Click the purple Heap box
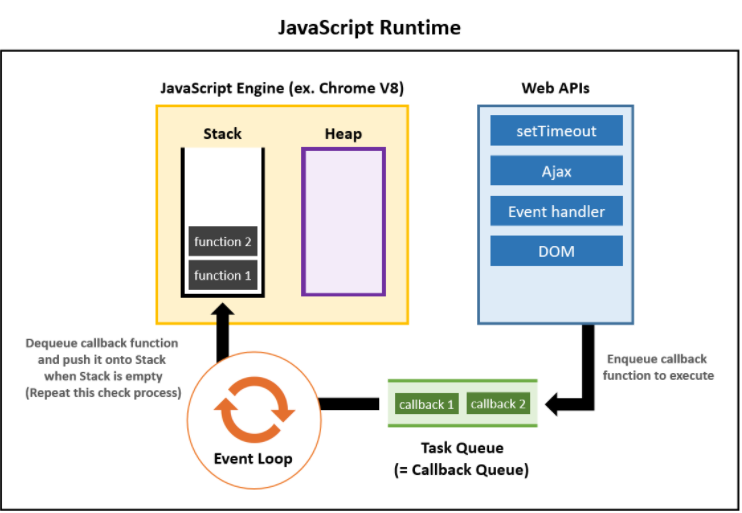The width and height of the screenshot is (742, 513). [344, 222]
